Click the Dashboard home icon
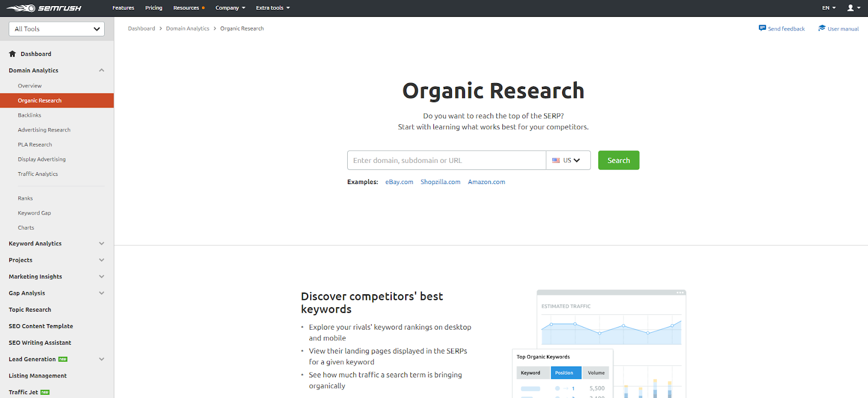Image resolution: width=868 pixels, height=398 pixels. [12, 54]
